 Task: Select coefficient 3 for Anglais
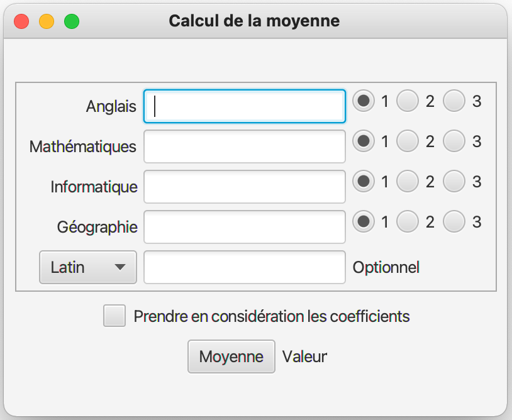point(454,101)
